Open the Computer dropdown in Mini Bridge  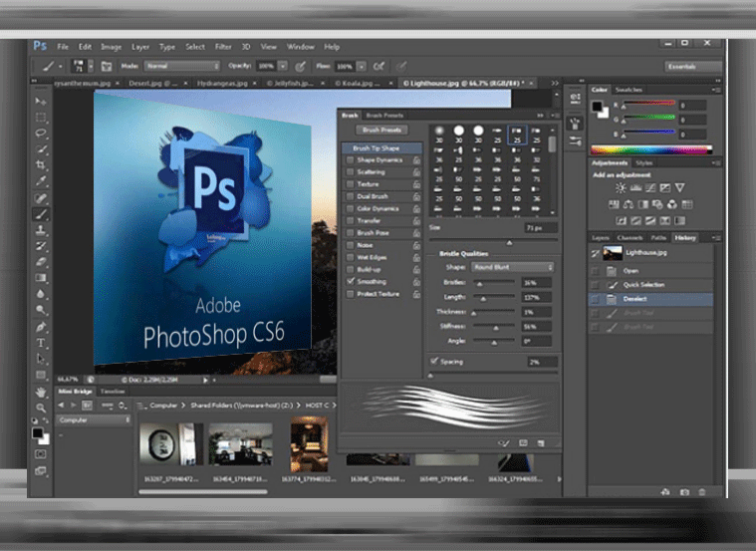click(x=94, y=420)
